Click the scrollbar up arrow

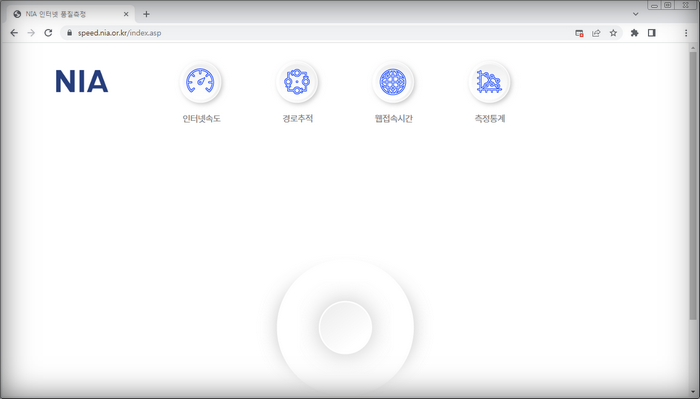click(693, 47)
